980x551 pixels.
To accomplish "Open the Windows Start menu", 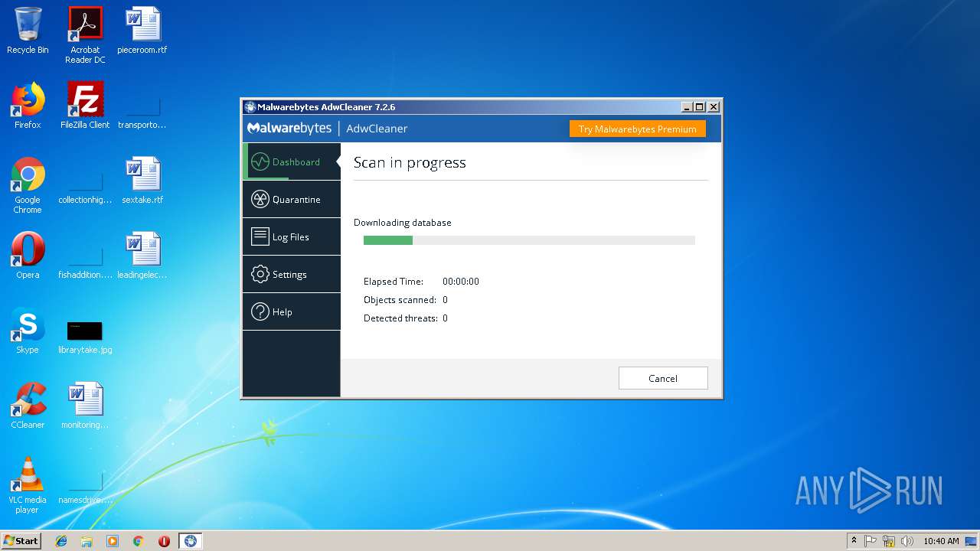I will click(21, 540).
